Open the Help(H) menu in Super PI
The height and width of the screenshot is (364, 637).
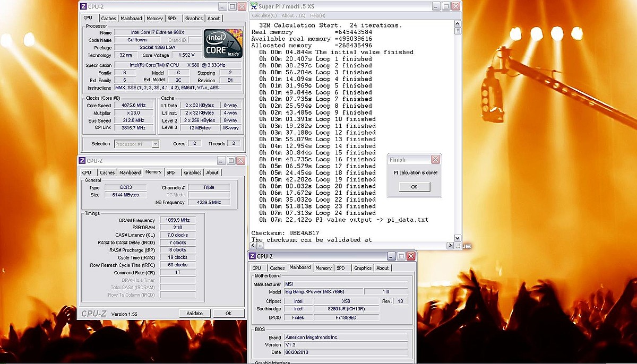(x=318, y=15)
